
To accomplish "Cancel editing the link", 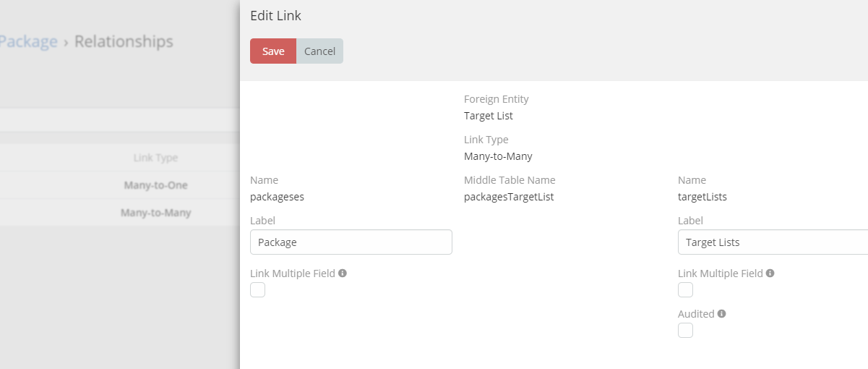I will 319,51.
